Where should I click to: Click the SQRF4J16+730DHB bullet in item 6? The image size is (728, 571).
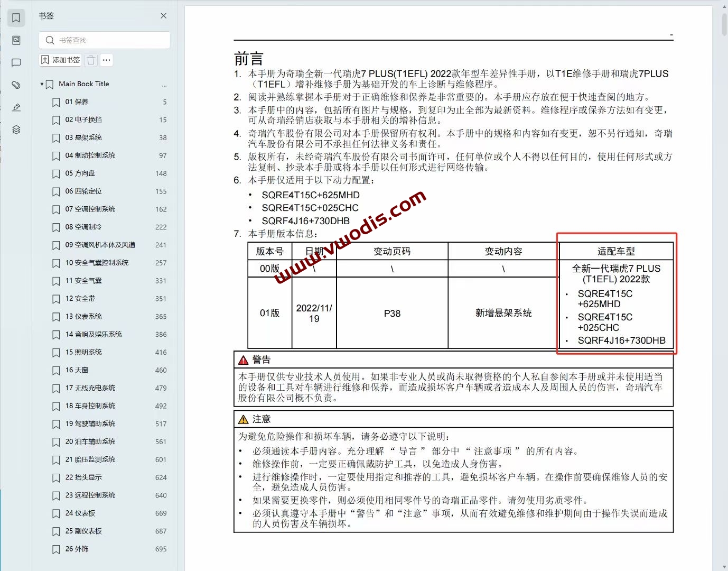(x=306, y=221)
